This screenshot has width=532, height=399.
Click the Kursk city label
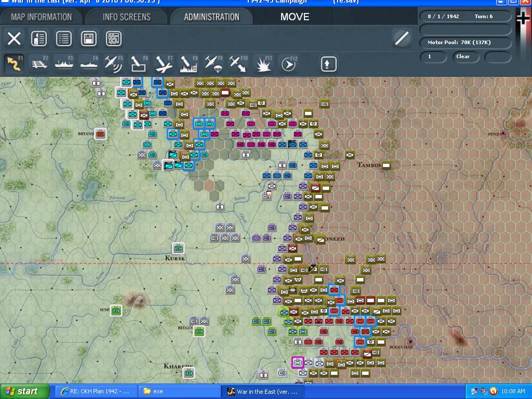click(175, 258)
